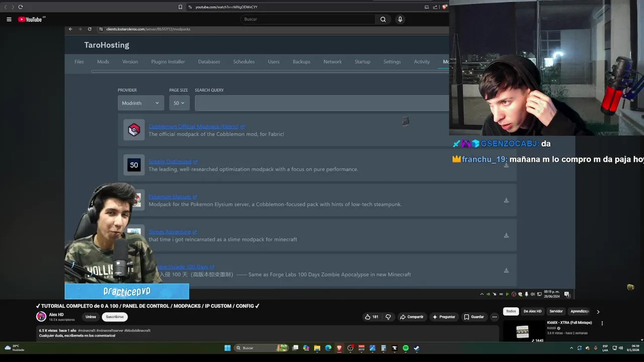
Task: Open the Version tab
Action: [130, 62]
